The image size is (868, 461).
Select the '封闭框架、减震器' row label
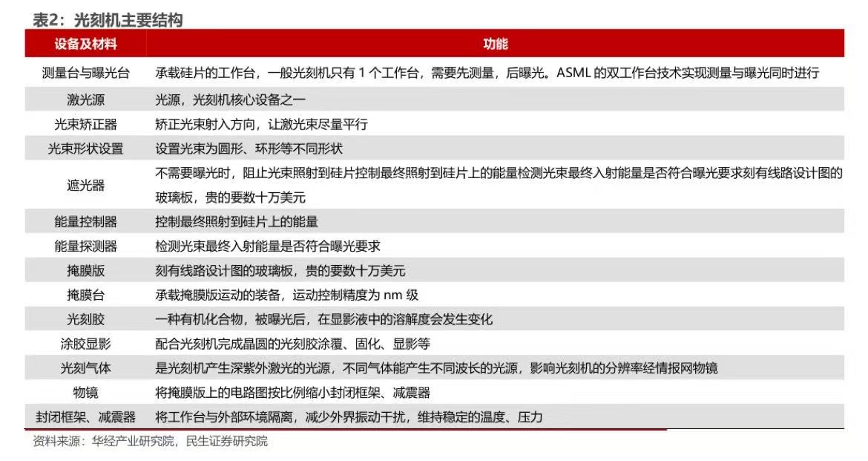point(86,416)
